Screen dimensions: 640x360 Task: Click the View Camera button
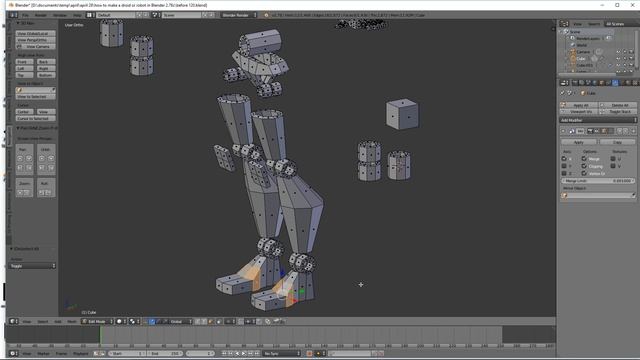[x=36, y=47]
